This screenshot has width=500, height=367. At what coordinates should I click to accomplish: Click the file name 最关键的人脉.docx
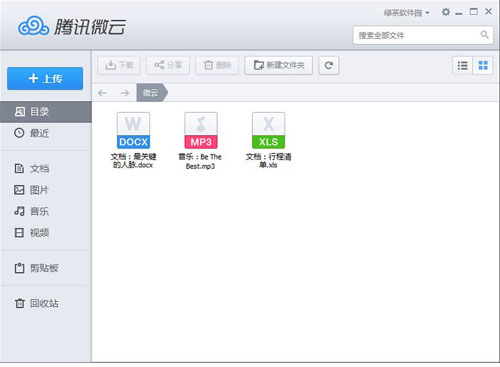coord(133,161)
